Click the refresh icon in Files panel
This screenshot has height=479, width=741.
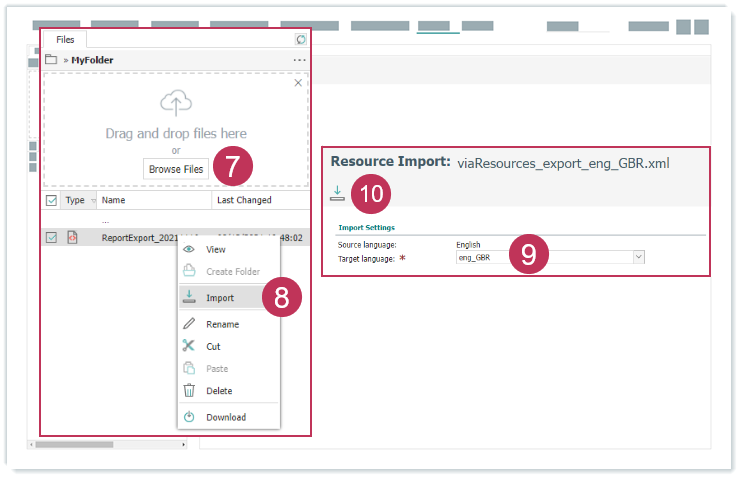click(x=300, y=40)
